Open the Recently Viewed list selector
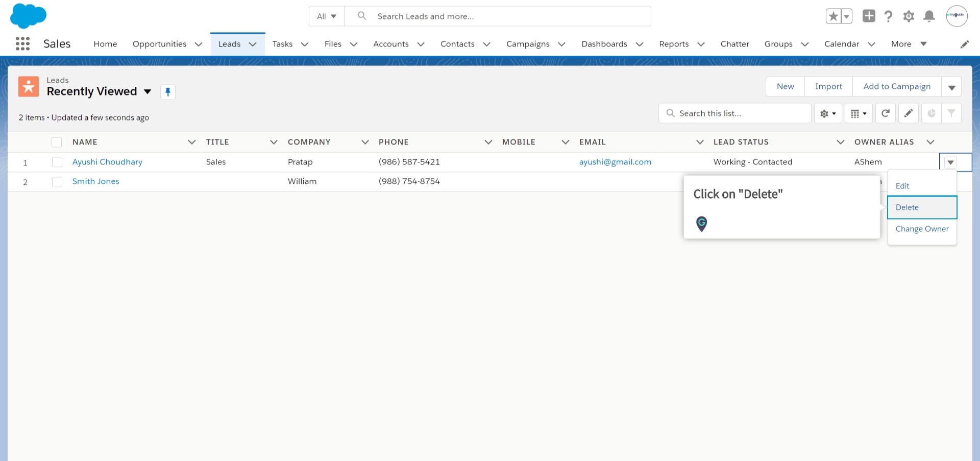The width and height of the screenshot is (980, 461). 148,92
